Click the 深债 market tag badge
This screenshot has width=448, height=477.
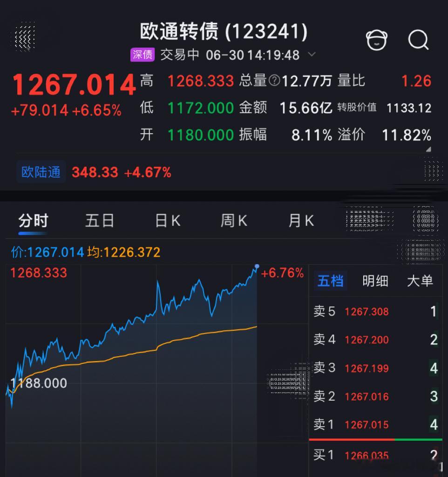click(143, 55)
